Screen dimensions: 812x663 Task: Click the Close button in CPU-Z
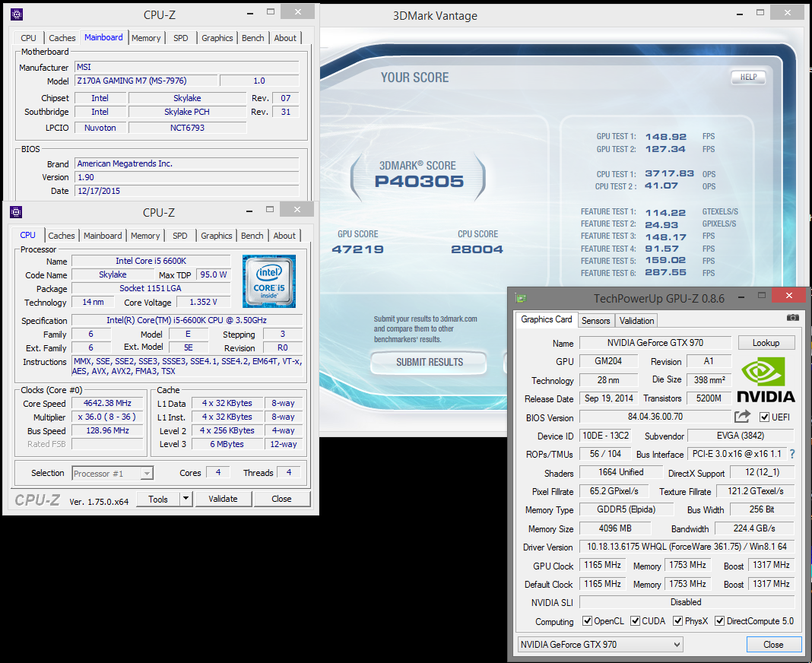282,499
